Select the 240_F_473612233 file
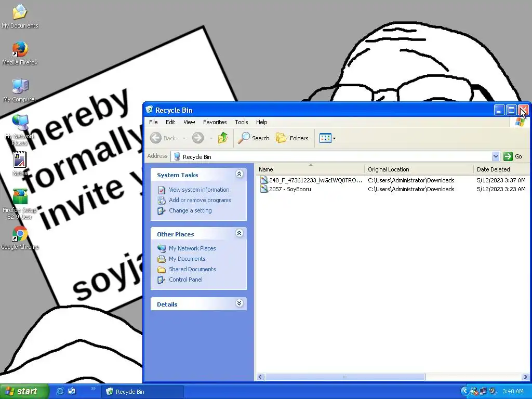532x399 pixels. pyautogui.click(x=311, y=180)
